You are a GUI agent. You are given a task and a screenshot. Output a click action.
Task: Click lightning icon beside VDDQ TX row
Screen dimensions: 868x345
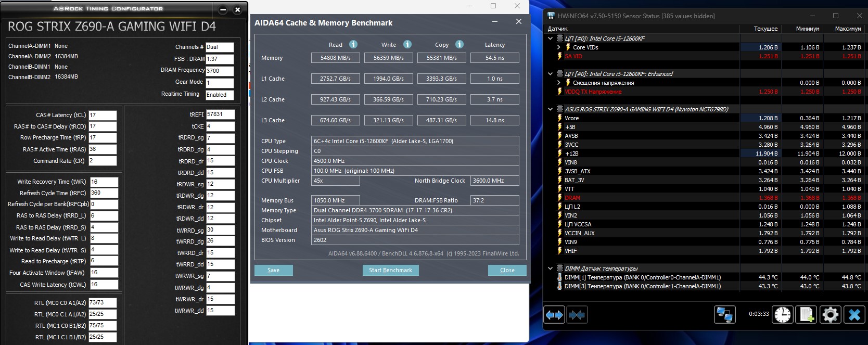pos(560,92)
